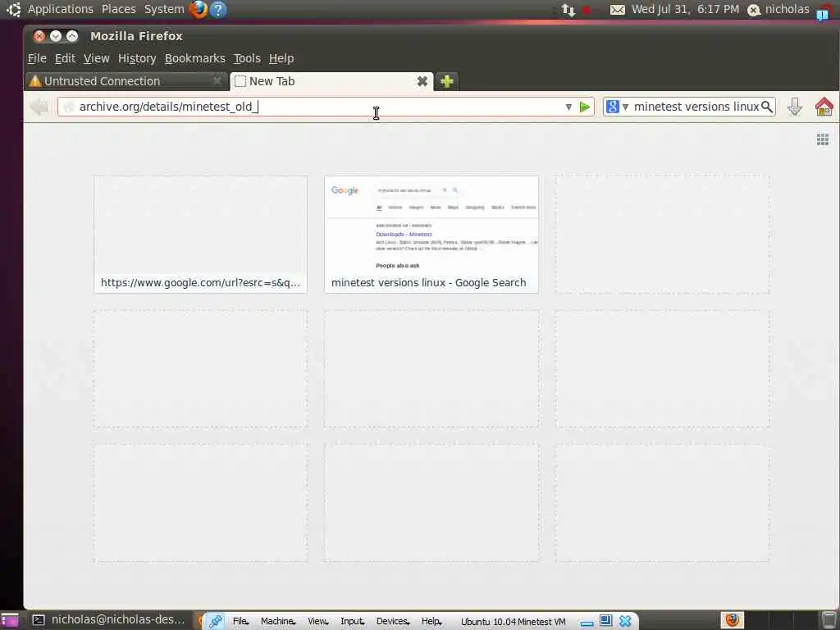Open the VirtualBox Input menu
840x630 pixels.
(x=352, y=622)
